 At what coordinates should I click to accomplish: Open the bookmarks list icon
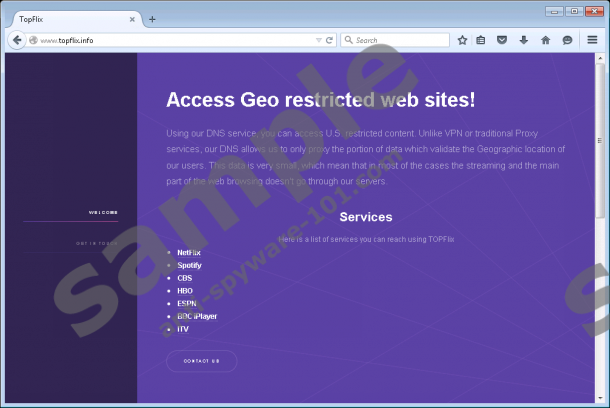[481, 40]
